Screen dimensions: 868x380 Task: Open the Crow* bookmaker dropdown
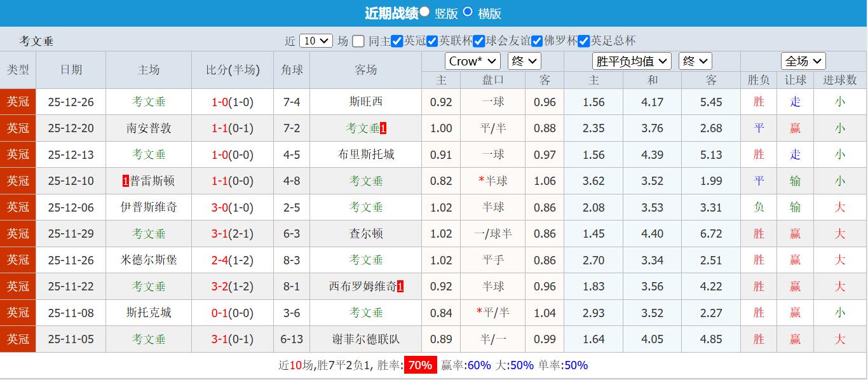coord(471,61)
